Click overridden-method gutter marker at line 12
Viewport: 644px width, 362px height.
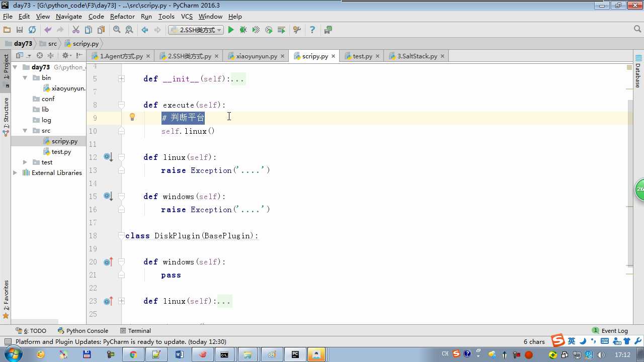point(108,157)
